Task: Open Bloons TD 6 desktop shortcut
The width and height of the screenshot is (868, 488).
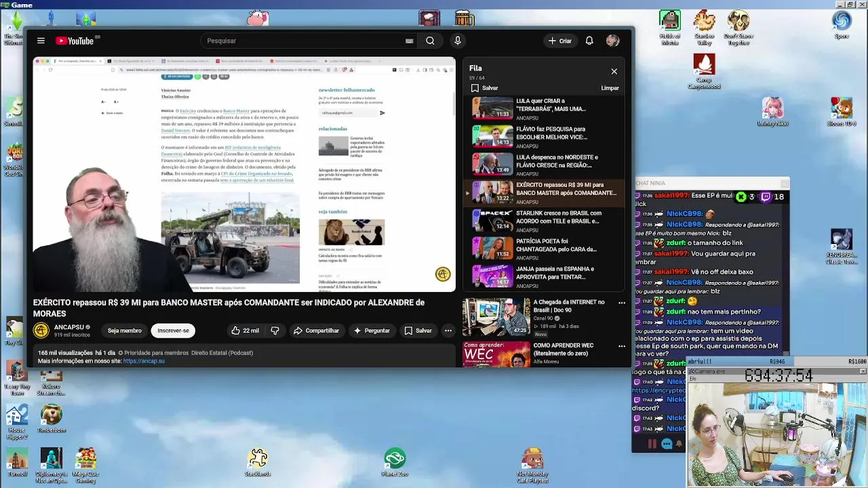Action: pos(841,113)
